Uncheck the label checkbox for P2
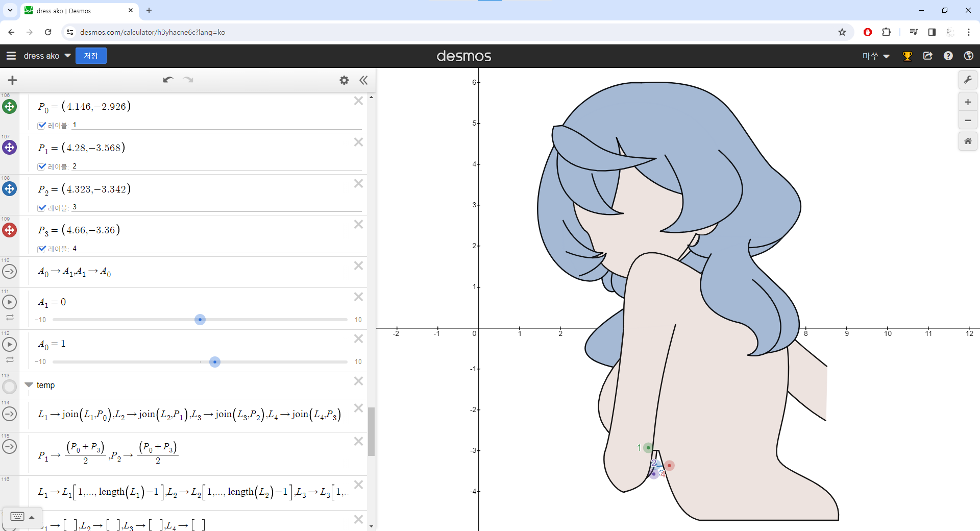The height and width of the screenshot is (531, 980). pos(42,208)
